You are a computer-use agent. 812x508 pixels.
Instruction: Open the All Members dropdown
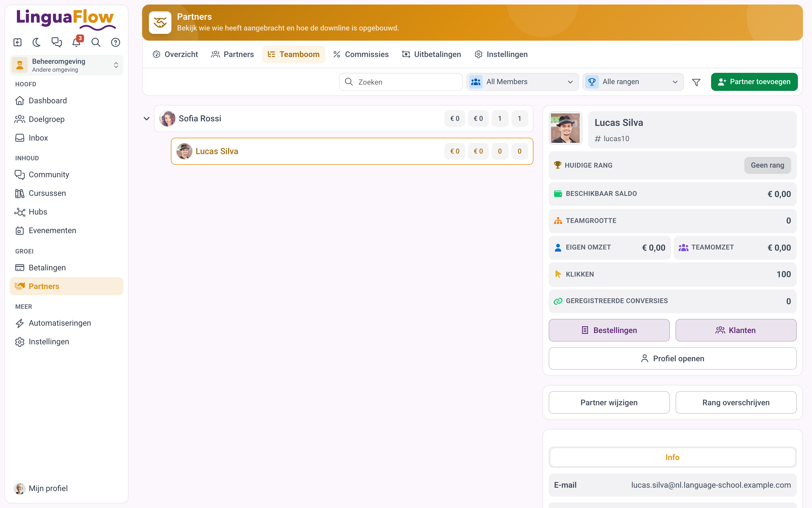pyautogui.click(x=522, y=82)
